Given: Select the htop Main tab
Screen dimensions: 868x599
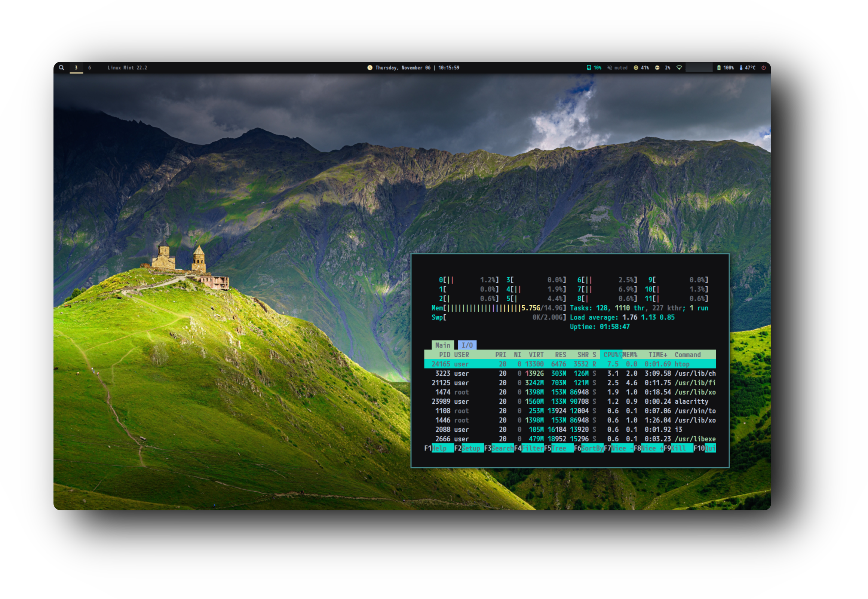Looking at the screenshot, I should pyautogui.click(x=443, y=345).
